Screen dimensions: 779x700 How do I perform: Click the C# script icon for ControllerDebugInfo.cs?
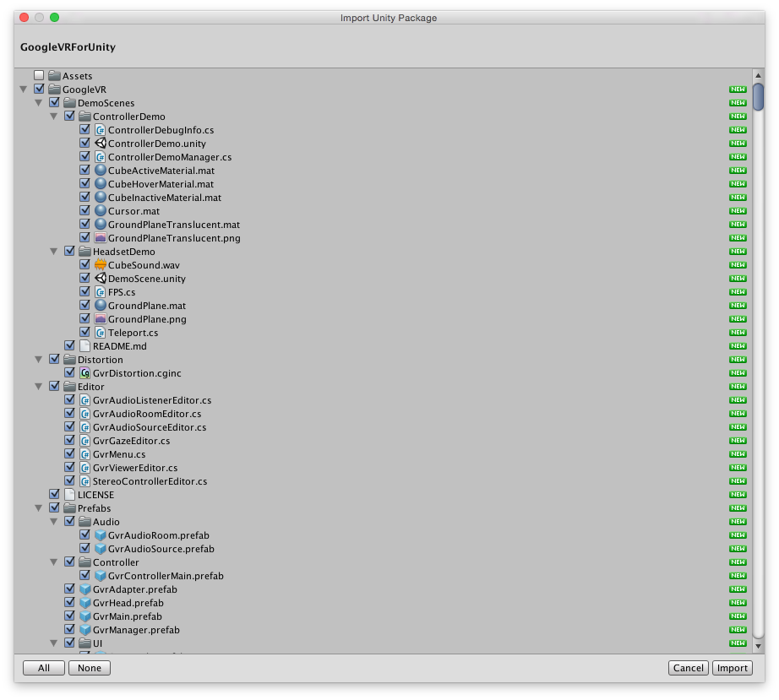(101, 130)
